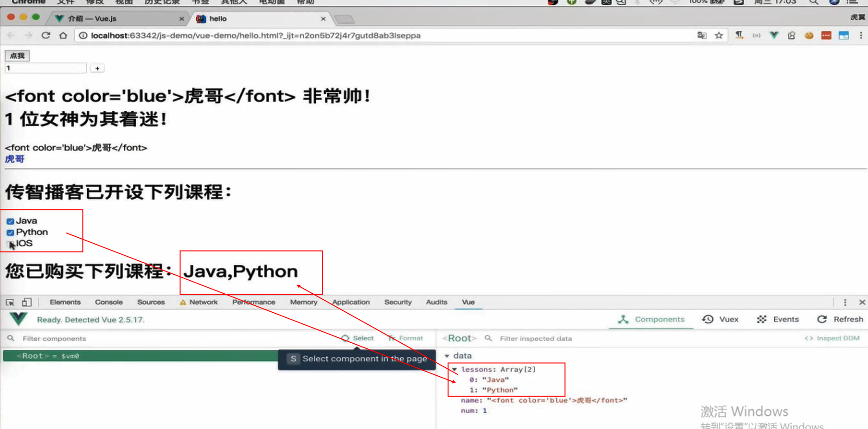
Task: Select the Vue devtools tab
Action: tap(468, 302)
